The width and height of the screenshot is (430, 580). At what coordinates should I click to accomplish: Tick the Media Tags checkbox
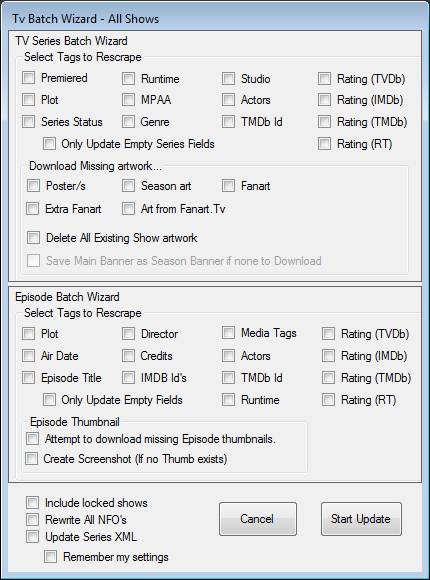pyautogui.click(x=228, y=333)
